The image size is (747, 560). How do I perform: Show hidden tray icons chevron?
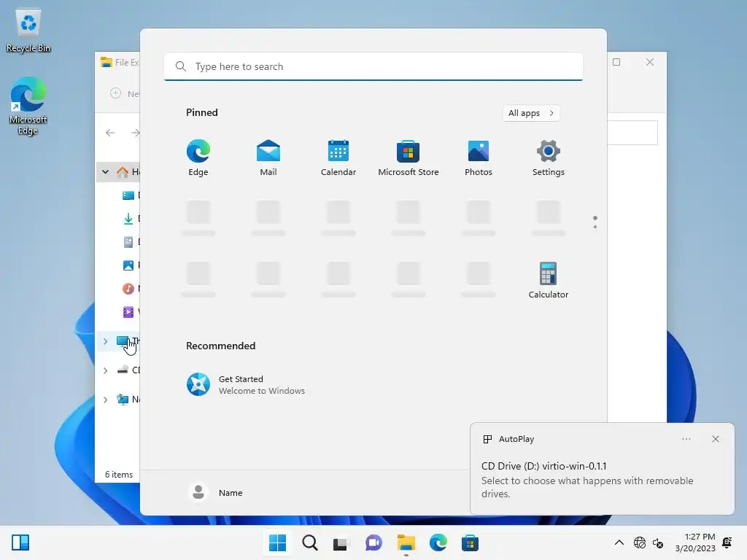619,542
